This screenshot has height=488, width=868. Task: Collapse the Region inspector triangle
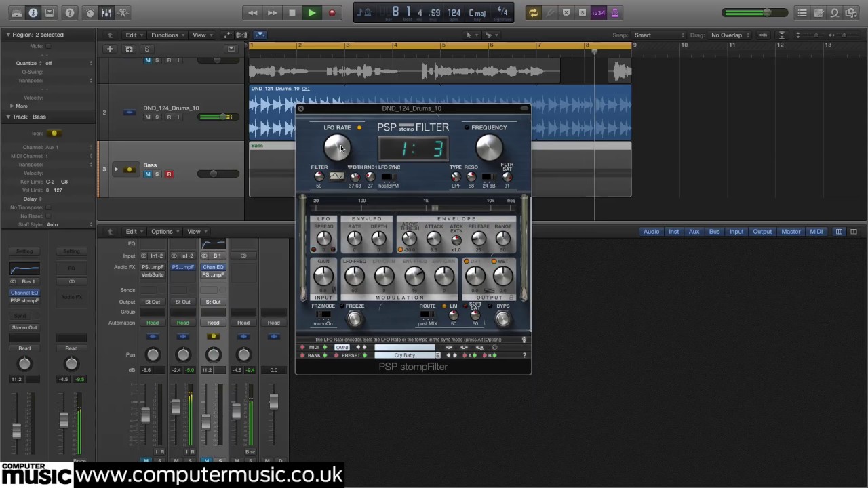click(x=8, y=35)
